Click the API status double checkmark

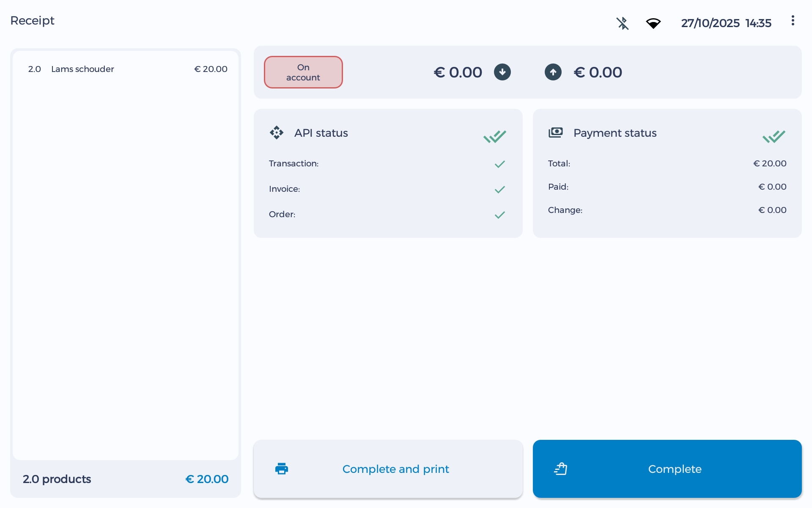494,136
